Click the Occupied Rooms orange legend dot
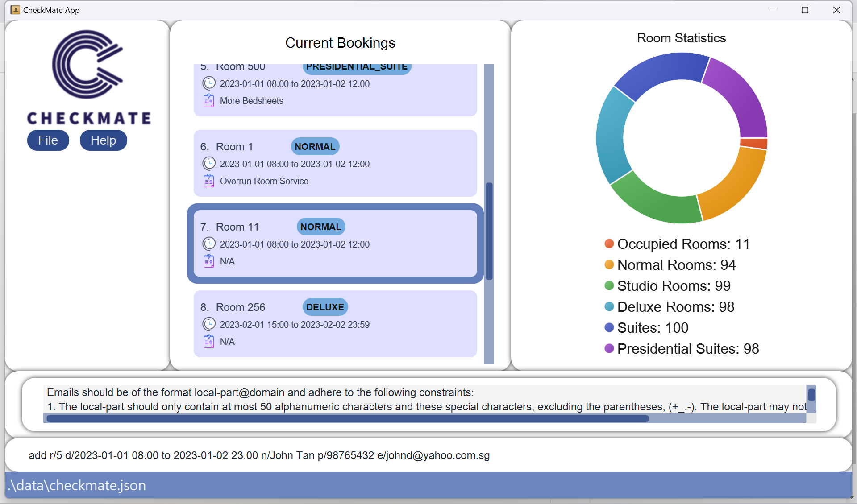The height and width of the screenshot is (504, 857). [x=609, y=244]
